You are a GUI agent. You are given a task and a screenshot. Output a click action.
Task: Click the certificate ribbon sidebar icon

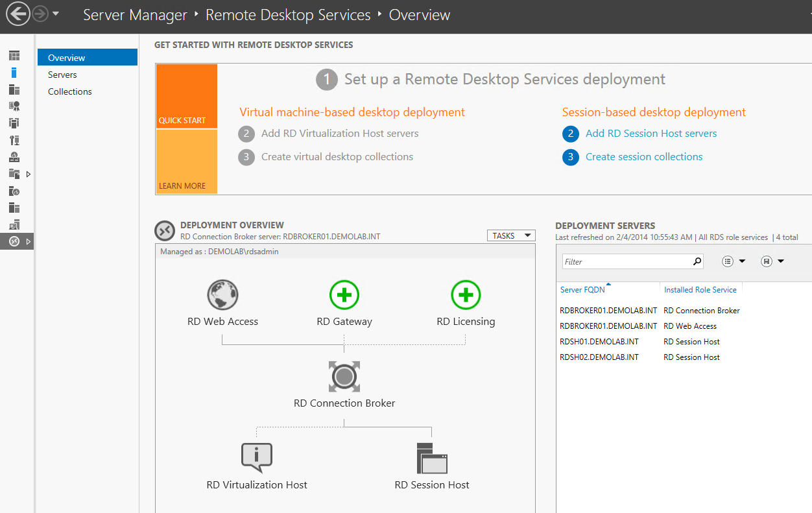tap(14, 106)
